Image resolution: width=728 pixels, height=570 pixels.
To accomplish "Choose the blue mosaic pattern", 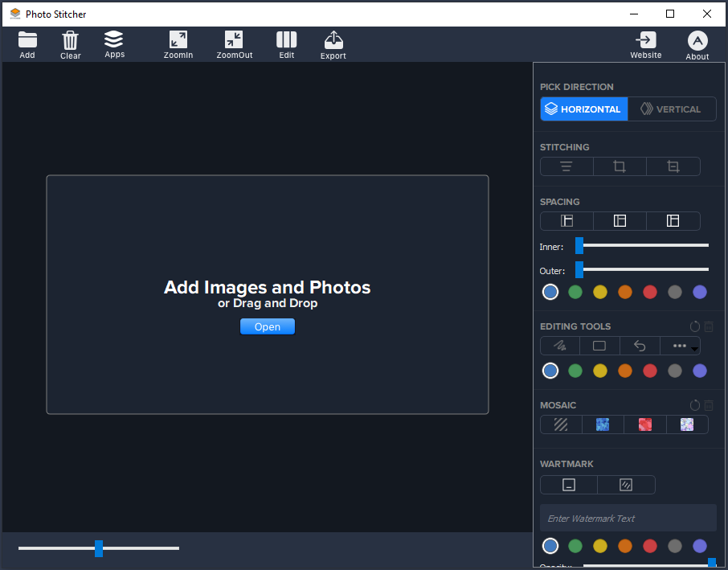I will (x=603, y=424).
